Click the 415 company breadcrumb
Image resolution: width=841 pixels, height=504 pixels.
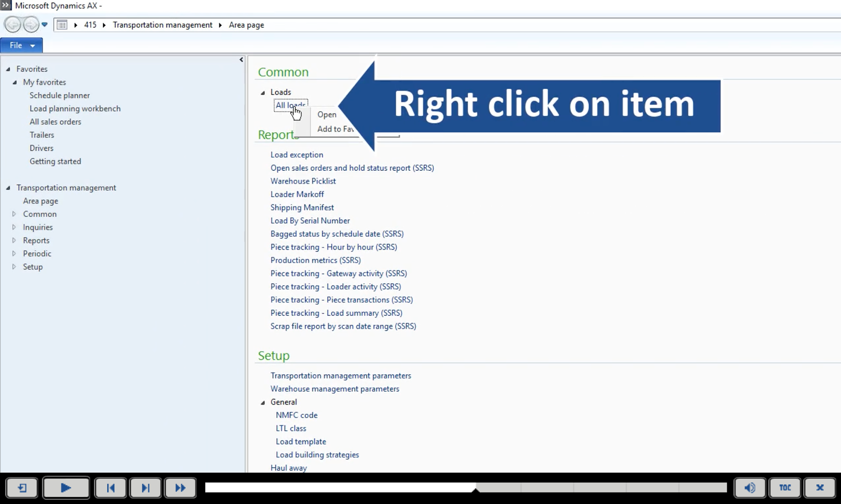point(90,25)
